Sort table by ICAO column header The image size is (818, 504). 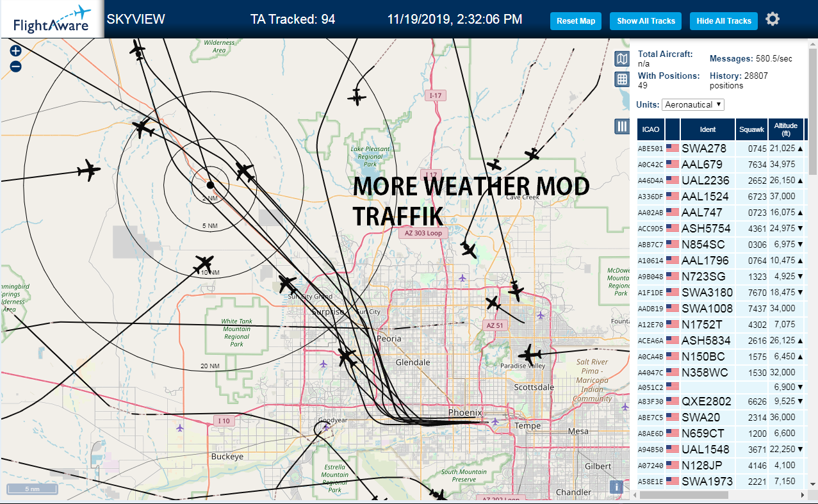tap(651, 129)
